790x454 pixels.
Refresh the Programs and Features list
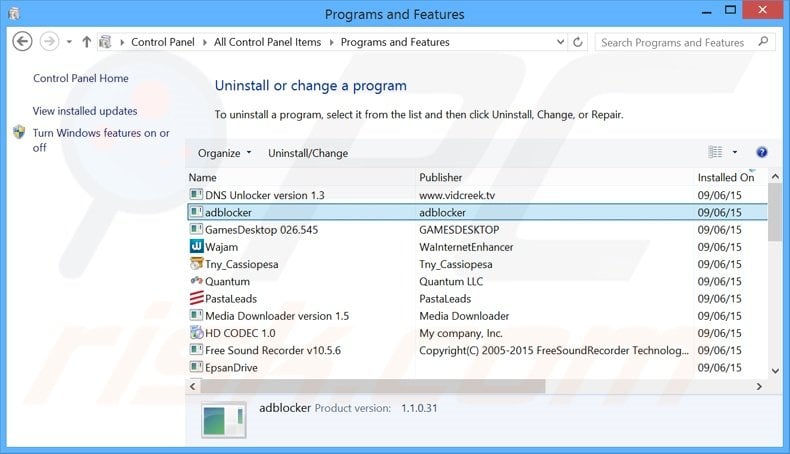pos(578,42)
